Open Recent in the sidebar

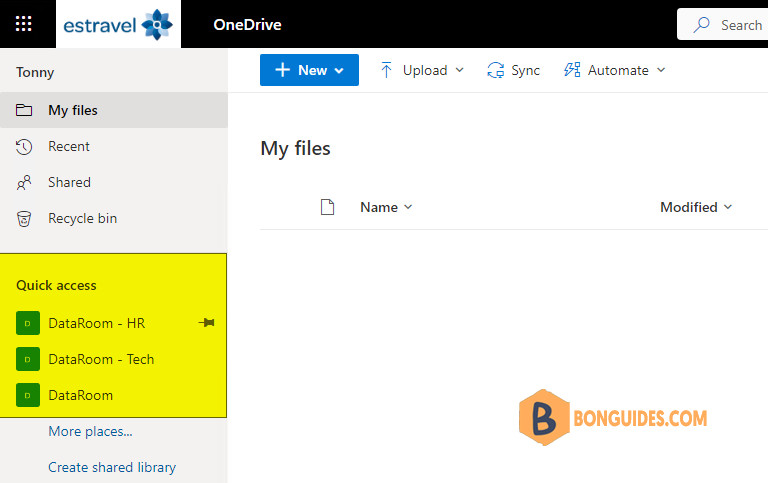114,146
